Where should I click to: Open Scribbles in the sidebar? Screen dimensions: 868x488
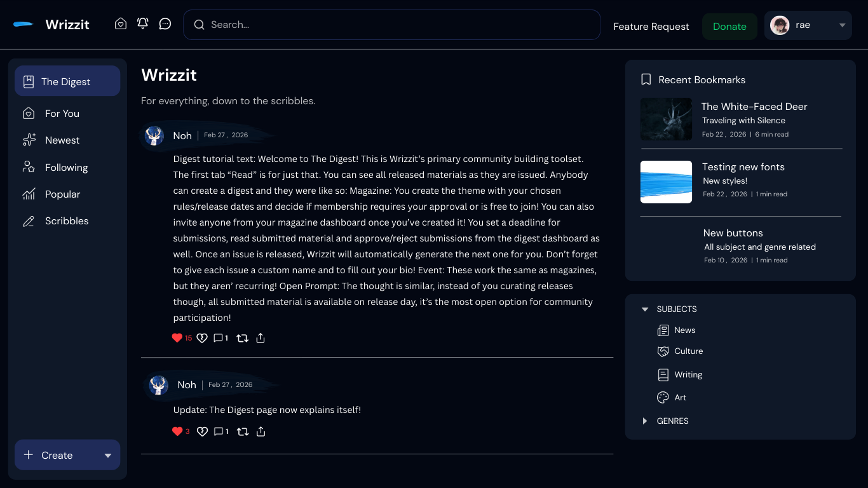(66, 221)
